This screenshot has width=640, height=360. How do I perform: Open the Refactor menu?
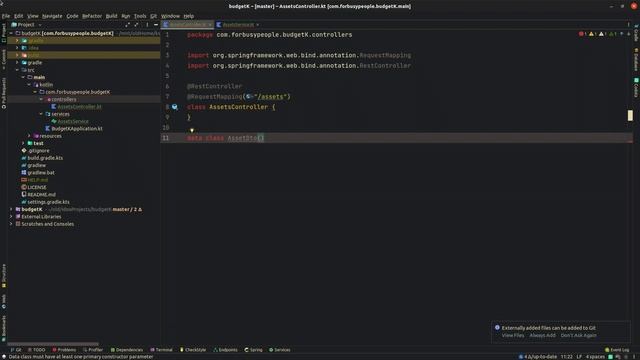(92, 16)
